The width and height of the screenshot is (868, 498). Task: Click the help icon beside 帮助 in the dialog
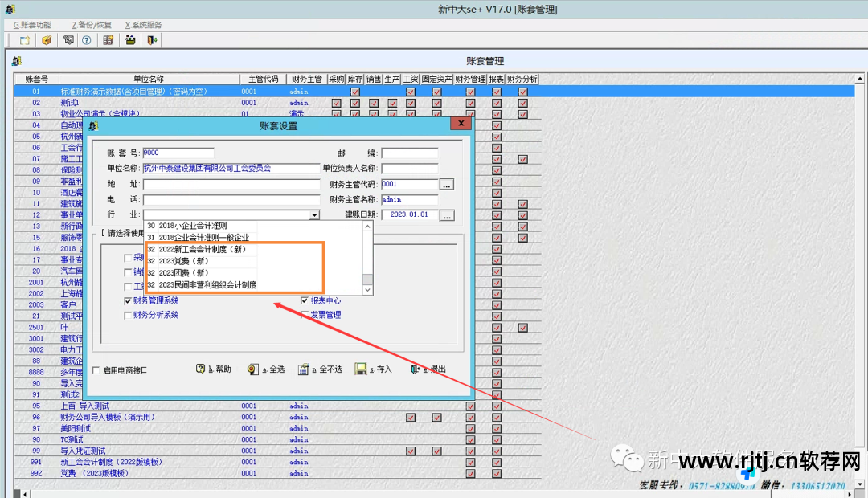(200, 369)
